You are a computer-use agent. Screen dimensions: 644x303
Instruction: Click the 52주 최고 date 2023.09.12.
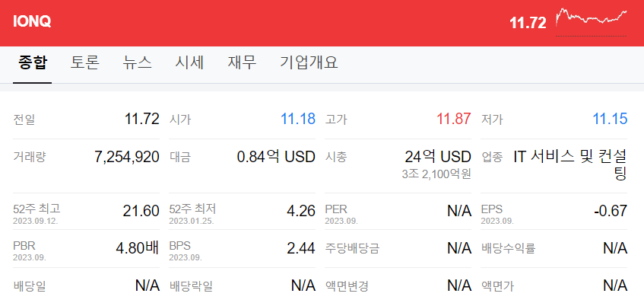point(35,221)
